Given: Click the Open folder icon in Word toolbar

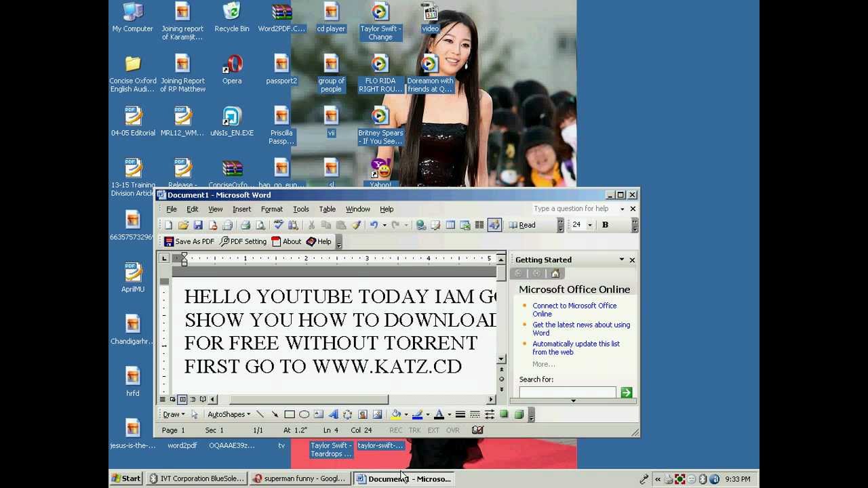Looking at the screenshot, I should (x=183, y=225).
